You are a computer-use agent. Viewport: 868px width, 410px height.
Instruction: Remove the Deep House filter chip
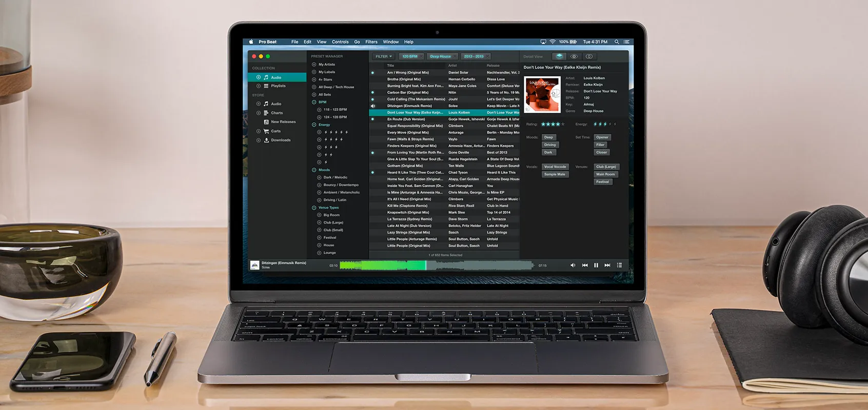click(456, 56)
